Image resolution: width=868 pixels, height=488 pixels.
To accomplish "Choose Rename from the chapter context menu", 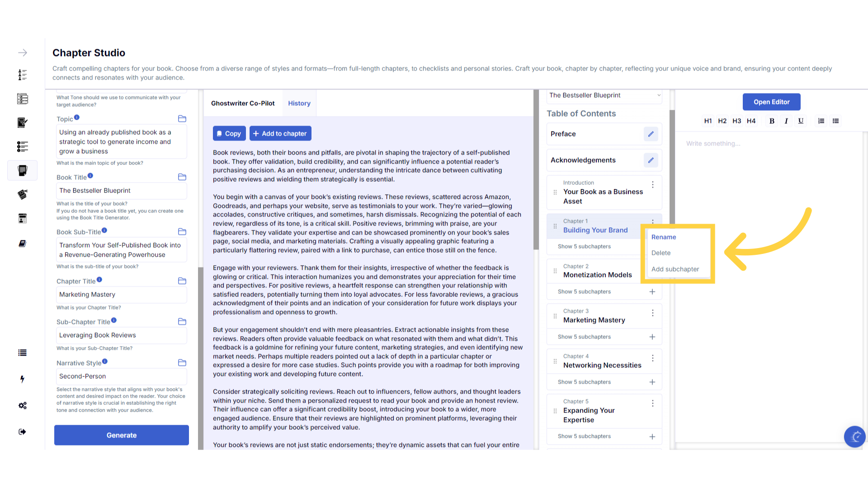I will (x=664, y=237).
